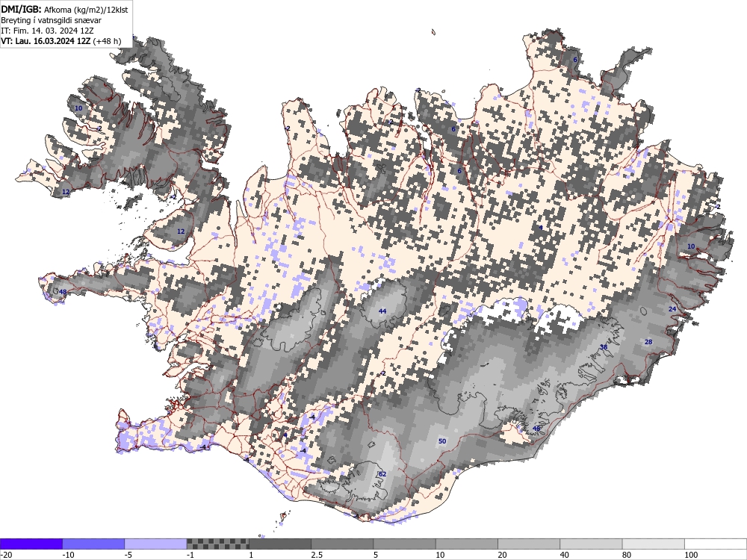The height and width of the screenshot is (560, 747).
Task: Click the legend label '-20'
Action: 6,555
